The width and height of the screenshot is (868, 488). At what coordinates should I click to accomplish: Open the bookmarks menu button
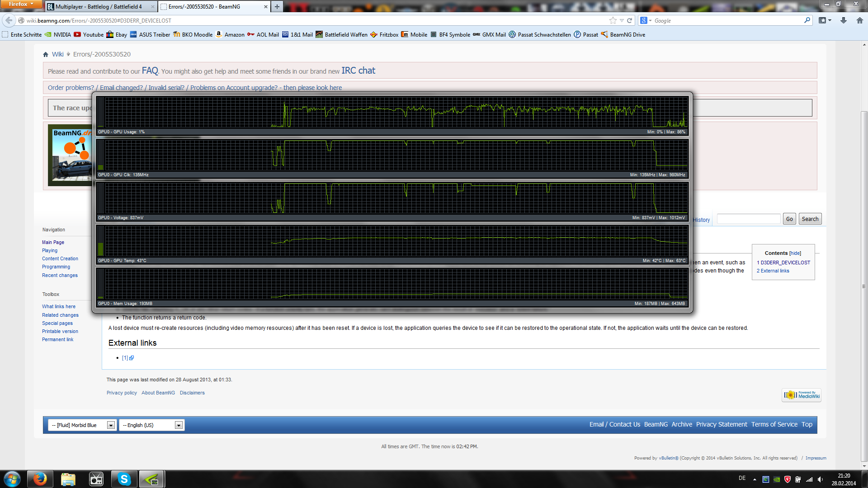coord(825,20)
